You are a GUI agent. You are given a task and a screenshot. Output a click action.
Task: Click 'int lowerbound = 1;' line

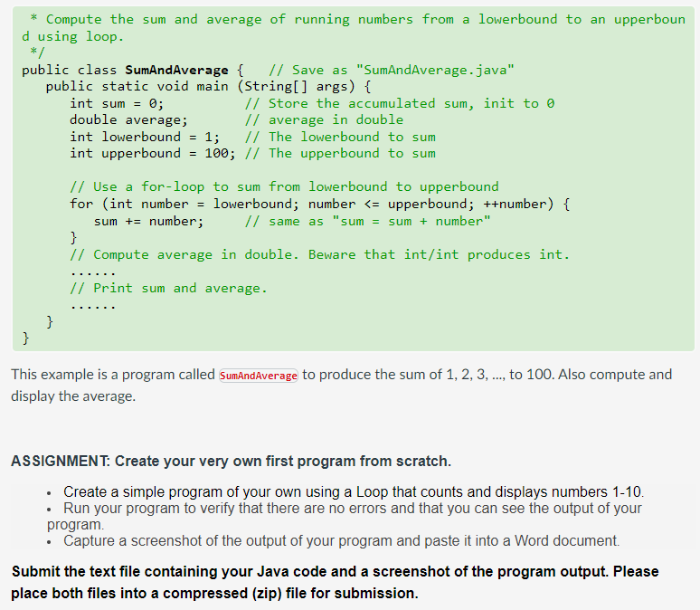145,137
